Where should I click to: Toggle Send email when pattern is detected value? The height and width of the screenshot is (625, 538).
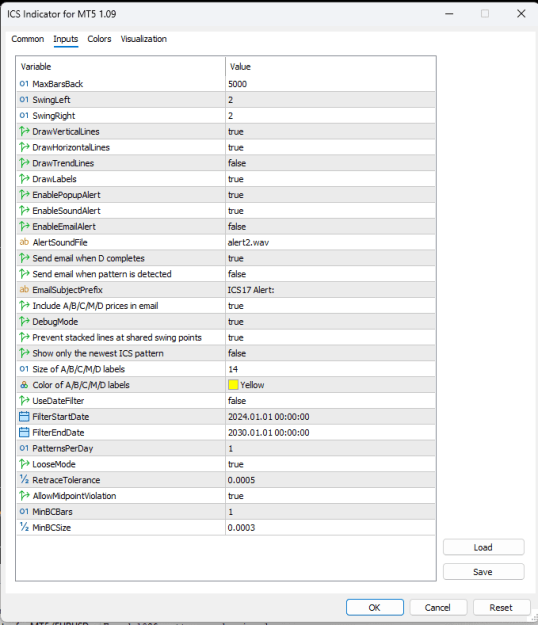pos(330,274)
